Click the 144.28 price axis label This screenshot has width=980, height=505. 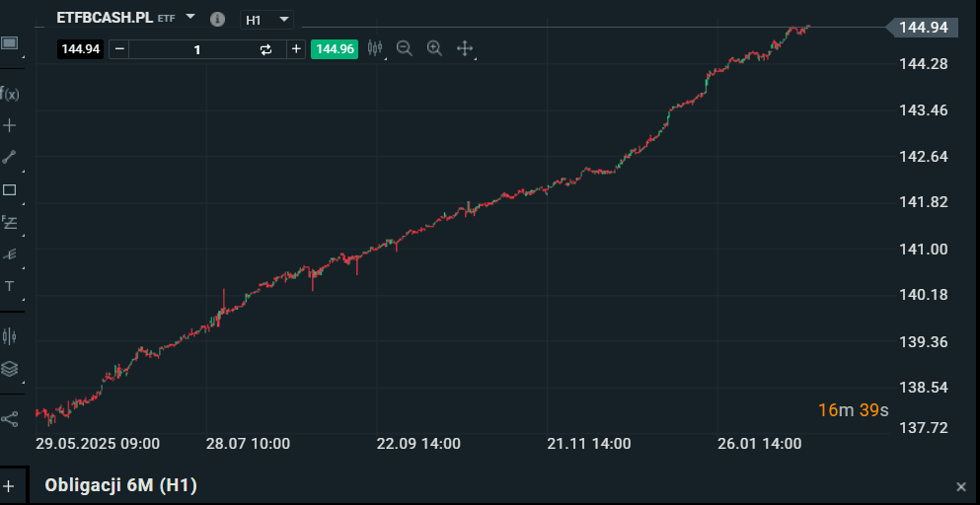point(923,64)
